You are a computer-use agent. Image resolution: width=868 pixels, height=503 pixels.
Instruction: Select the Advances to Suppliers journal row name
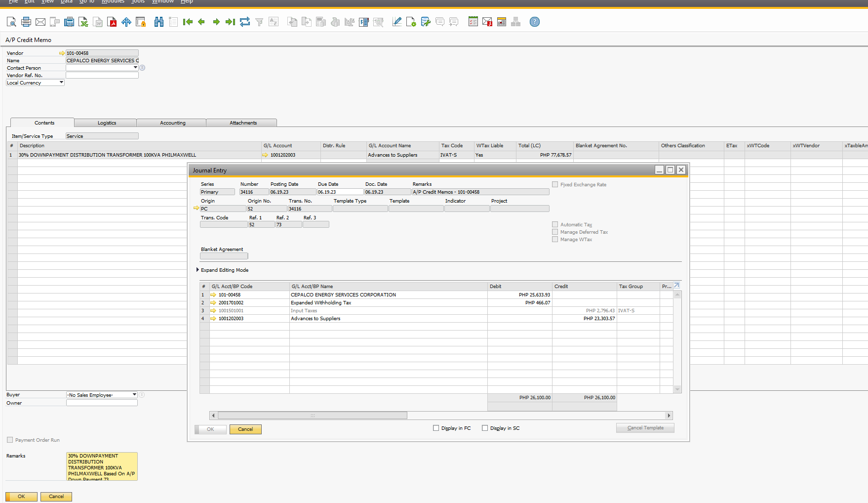click(x=316, y=319)
